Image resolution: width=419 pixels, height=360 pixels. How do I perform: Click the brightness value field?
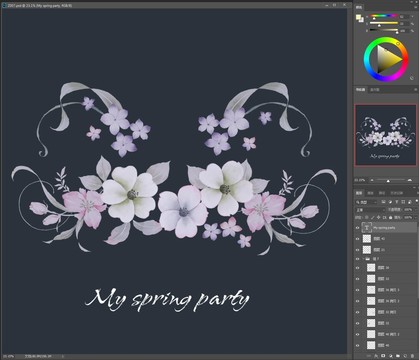404,31
